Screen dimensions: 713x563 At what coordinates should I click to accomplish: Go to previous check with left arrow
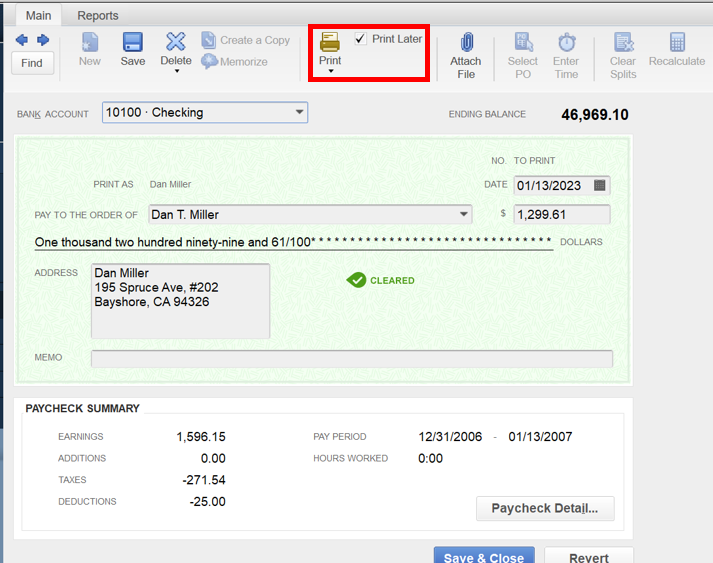(x=21, y=40)
